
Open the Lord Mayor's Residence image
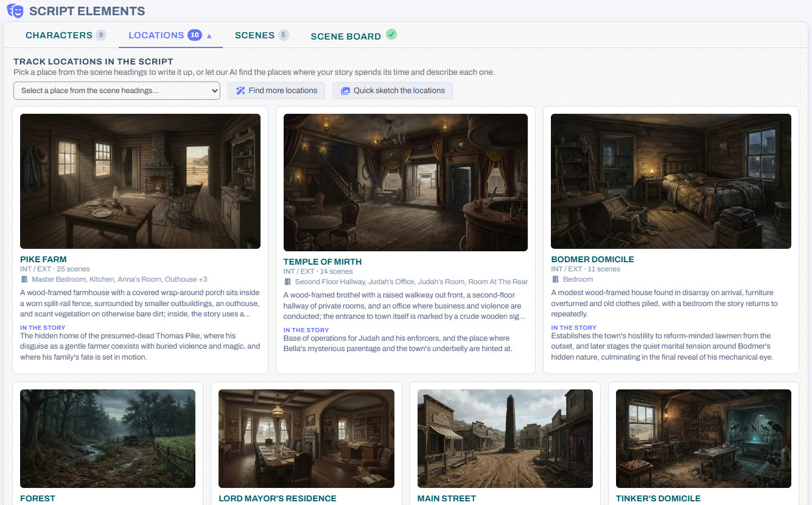(306, 439)
